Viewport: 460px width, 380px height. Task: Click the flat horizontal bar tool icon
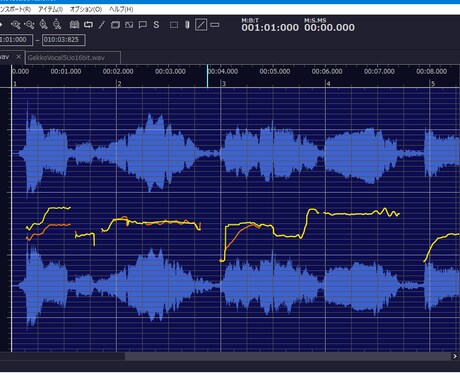pos(215,25)
